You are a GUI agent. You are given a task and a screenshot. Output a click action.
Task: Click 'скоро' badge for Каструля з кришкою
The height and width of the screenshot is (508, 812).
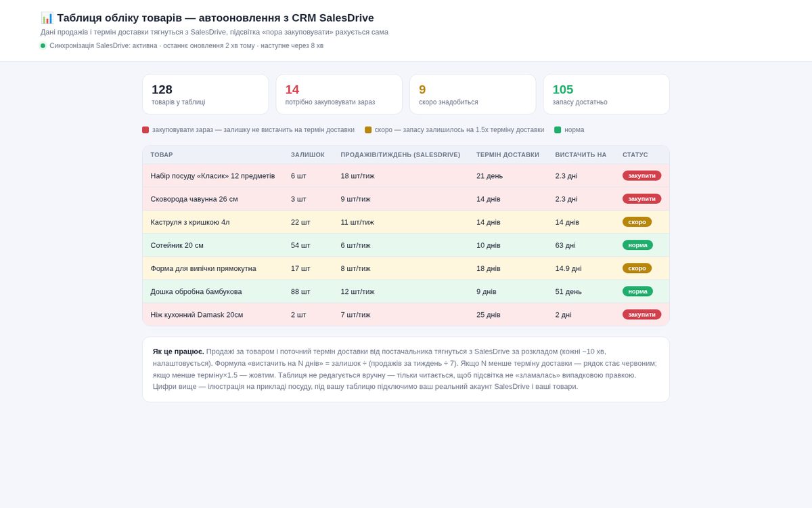point(637,221)
